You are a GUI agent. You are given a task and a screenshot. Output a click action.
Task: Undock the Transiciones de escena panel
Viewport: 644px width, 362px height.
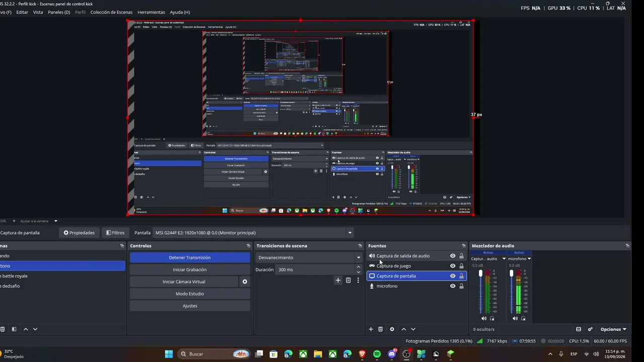pyautogui.click(x=360, y=246)
